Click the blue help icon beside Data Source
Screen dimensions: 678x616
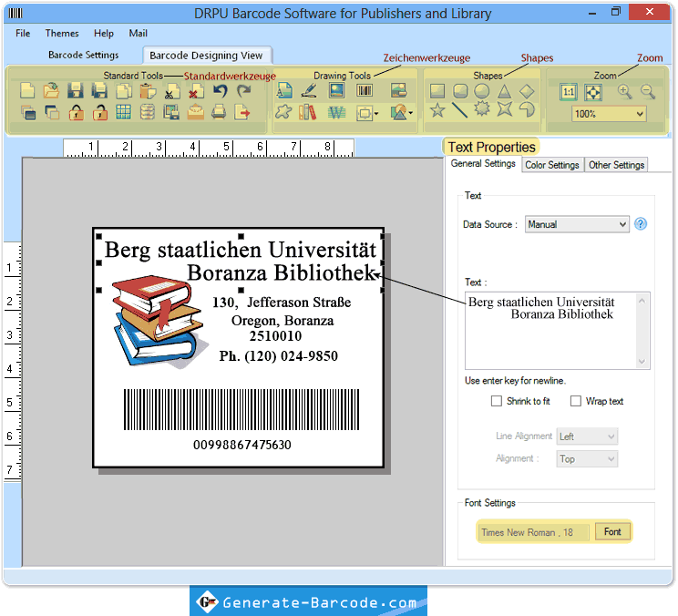point(641,224)
